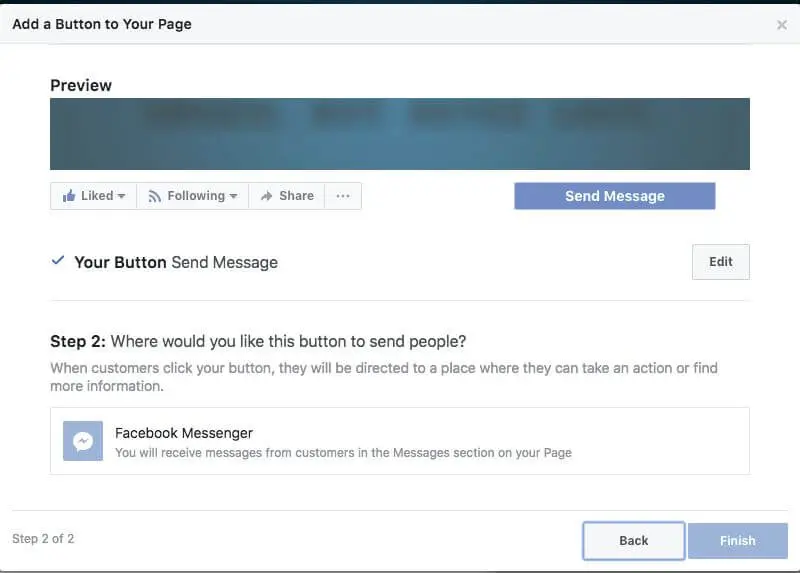The height and width of the screenshot is (573, 800).
Task: Click the Liked thumbs-up icon
Action: (x=69, y=196)
